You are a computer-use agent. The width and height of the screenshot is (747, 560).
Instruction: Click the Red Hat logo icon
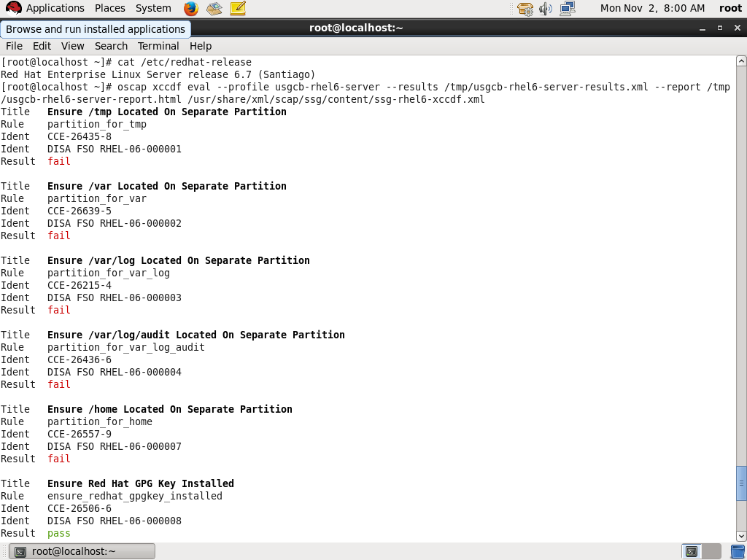pyautogui.click(x=13, y=8)
